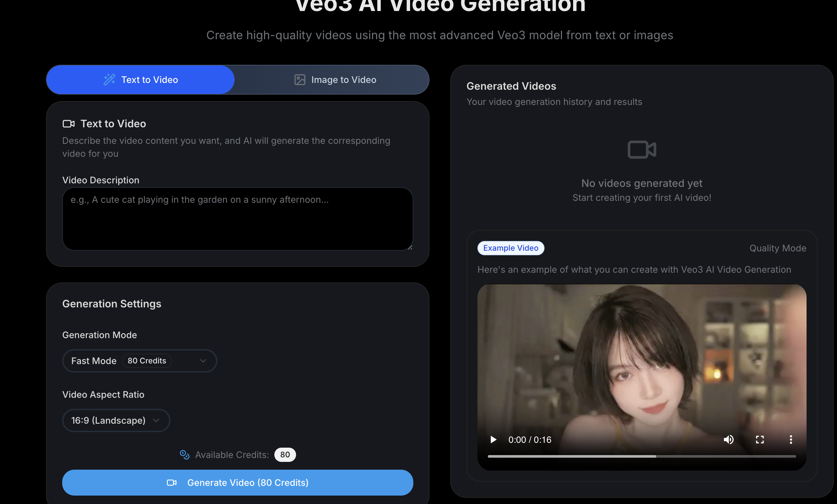
Task: Click the Video Aspect Ratio label
Action: [x=103, y=395]
